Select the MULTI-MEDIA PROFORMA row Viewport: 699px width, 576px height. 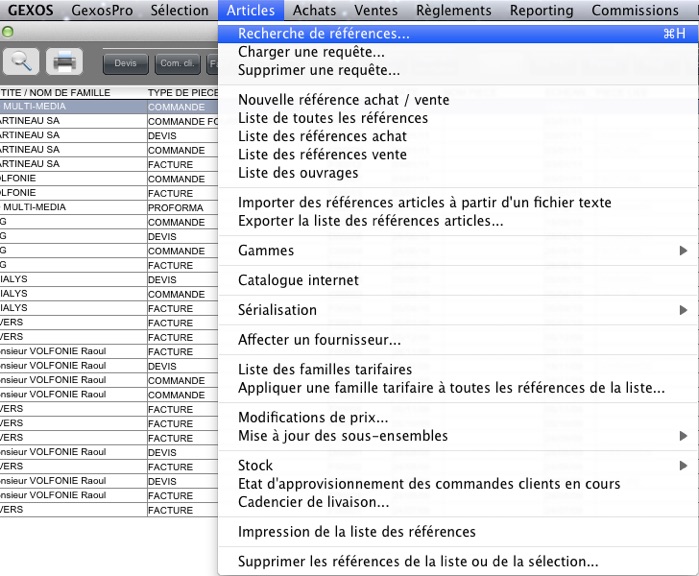tap(109, 207)
